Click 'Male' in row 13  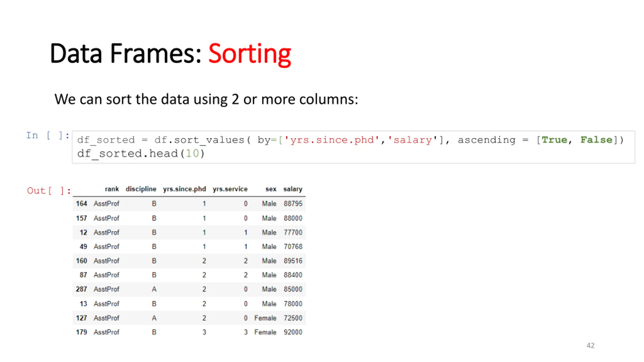tap(269, 304)
